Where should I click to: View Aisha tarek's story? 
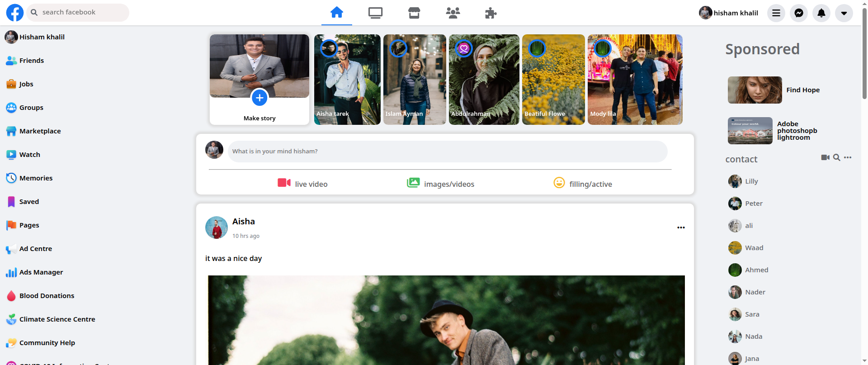pyautogui.click(x=347, y=80)
